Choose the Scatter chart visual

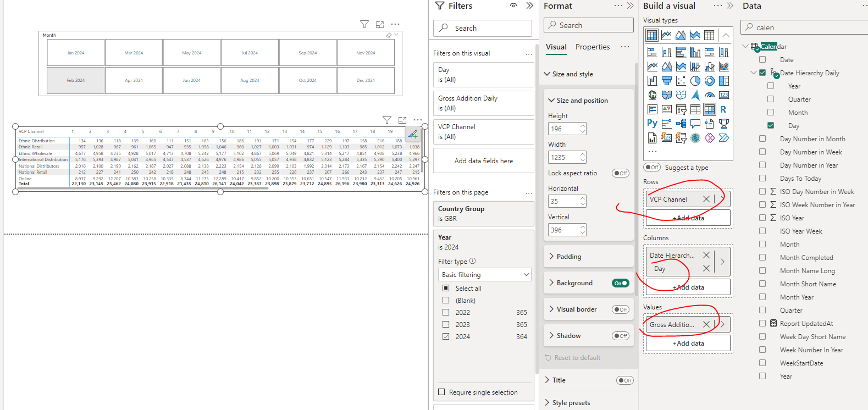[681, 81]
